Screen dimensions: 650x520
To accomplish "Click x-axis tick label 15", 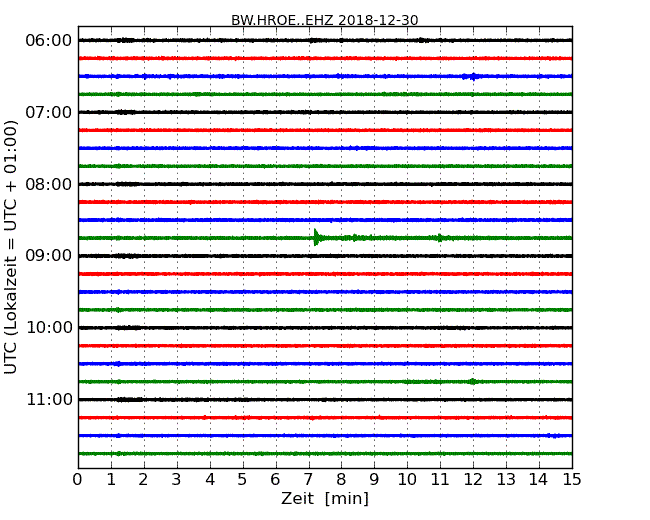I will 572,480.
